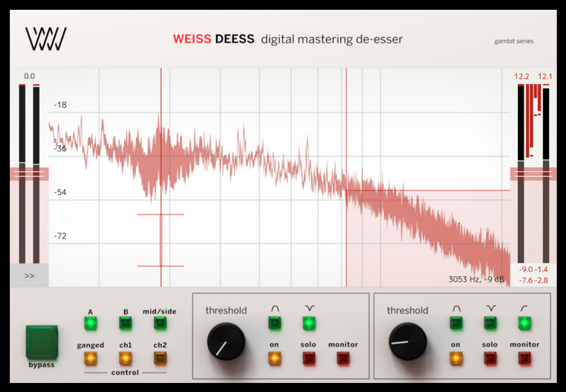
Task: Click the Weiss logo icon
Action: (x=46, y=37)
